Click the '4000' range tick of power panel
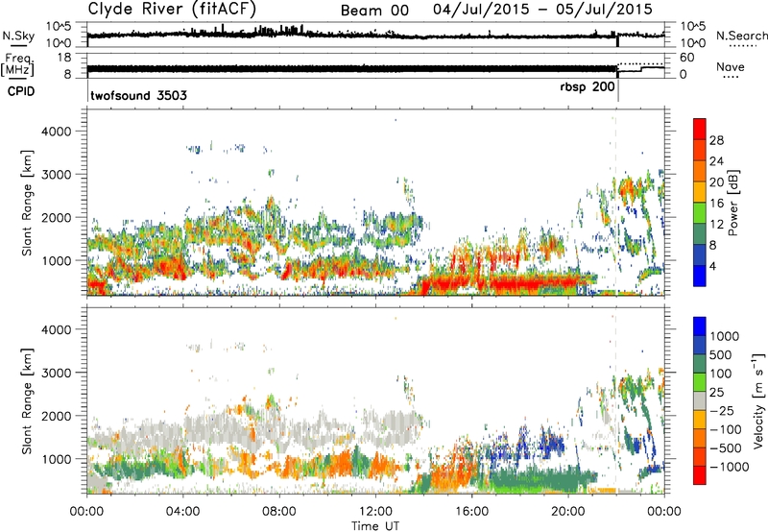768x532 pixels. click(56, 132)
